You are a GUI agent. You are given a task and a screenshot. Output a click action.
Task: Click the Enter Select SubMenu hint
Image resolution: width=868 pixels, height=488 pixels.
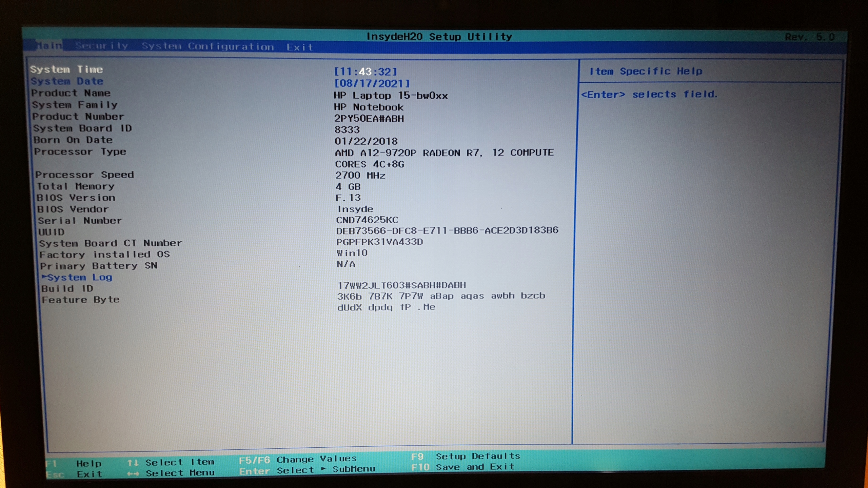click(x=307, y=470)
